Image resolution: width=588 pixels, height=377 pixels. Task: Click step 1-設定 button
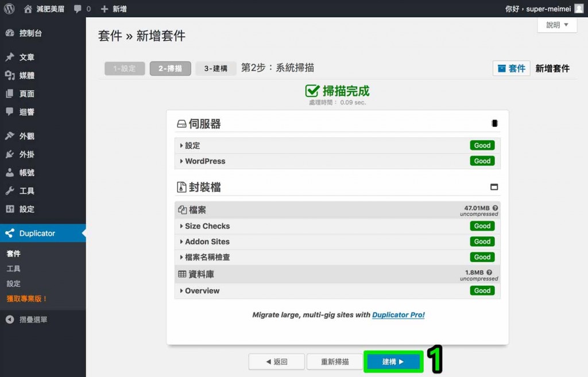[125, 69]
